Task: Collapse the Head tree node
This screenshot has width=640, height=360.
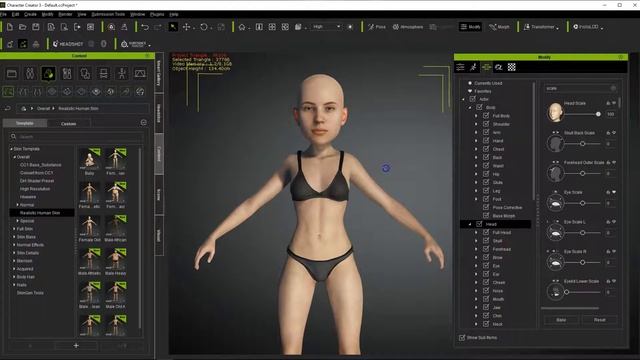Action: click(470, 224)
